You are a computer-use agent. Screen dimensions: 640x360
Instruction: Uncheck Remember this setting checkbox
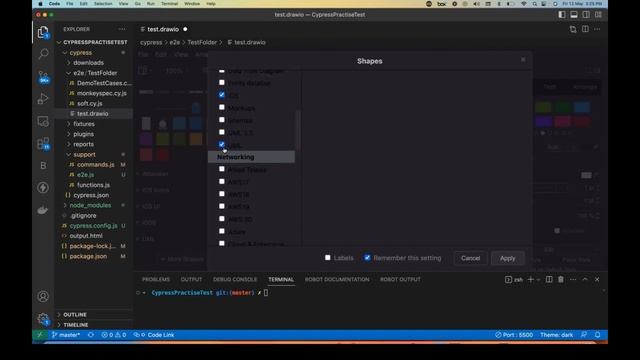click(367, 258)
